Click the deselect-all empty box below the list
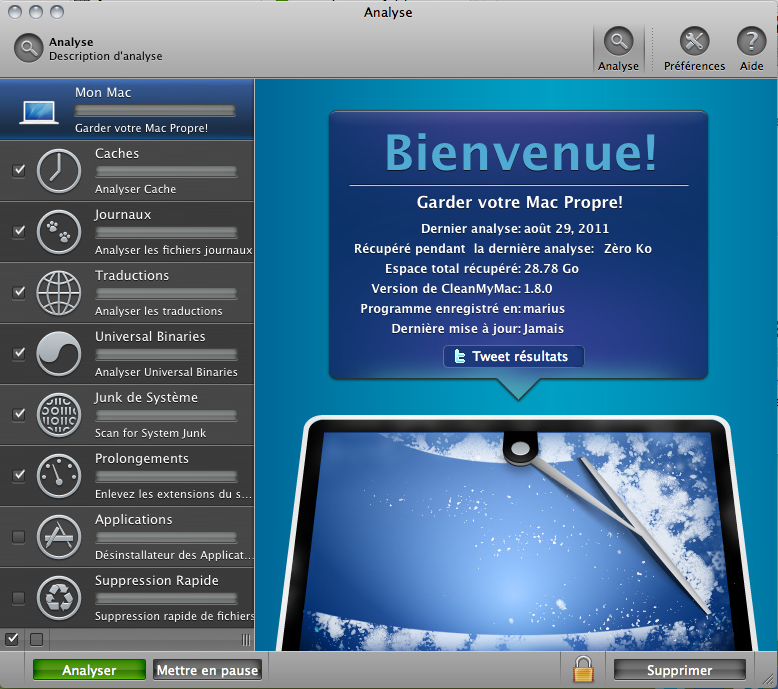The height and width of the screenshot is (689, 778). (36, 639)
